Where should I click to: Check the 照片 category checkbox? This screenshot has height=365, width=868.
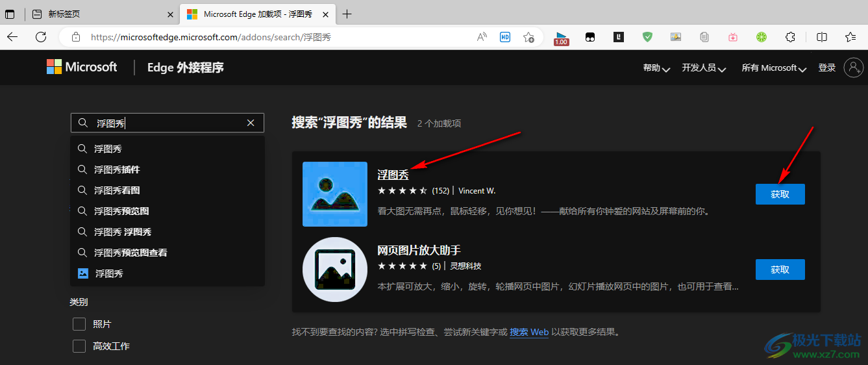[79, 324]
